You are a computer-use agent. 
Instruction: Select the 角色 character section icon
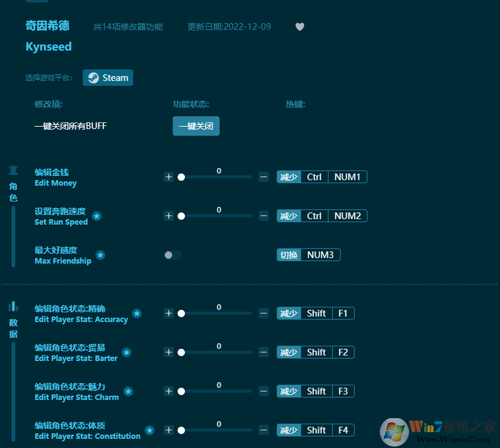[x=13, y=170]
